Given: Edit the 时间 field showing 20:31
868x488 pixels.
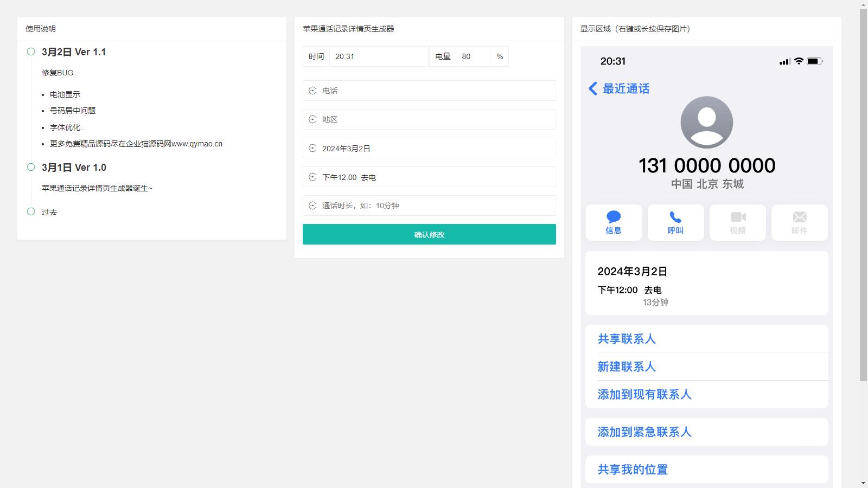Looking at the screenshot, I should pos(379,56).
